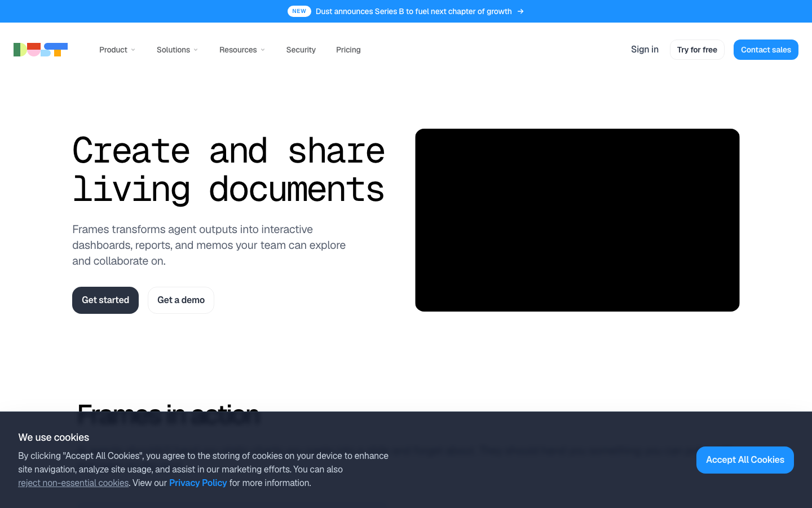Click the Try for free button
Screen dimensions: 812x508
tap(697, 50)
